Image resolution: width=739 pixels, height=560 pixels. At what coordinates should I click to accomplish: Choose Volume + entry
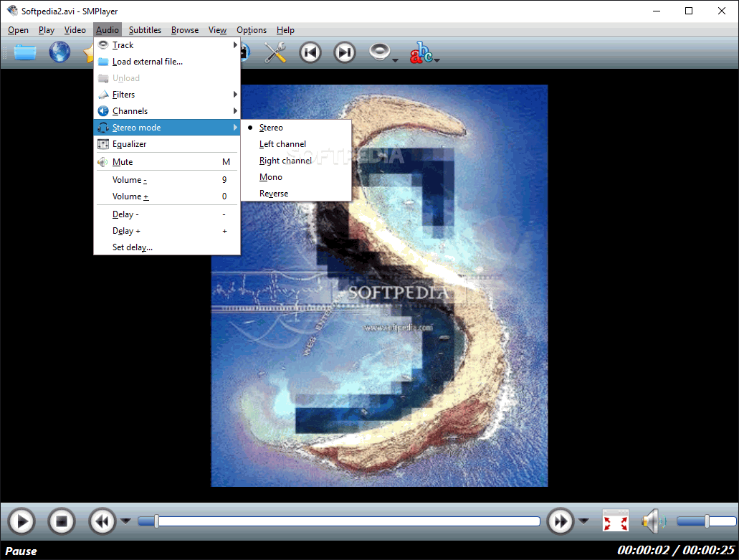[167, 196]
